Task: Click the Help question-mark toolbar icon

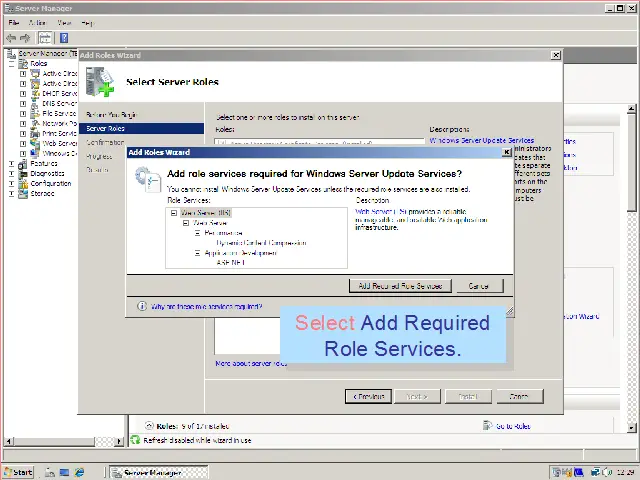Action: tap(64, 38)
